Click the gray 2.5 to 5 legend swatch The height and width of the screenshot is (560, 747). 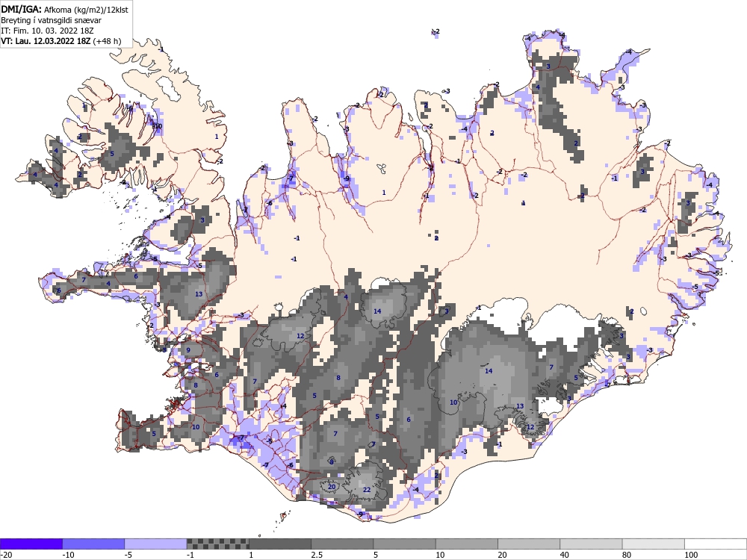click(342, 544)
